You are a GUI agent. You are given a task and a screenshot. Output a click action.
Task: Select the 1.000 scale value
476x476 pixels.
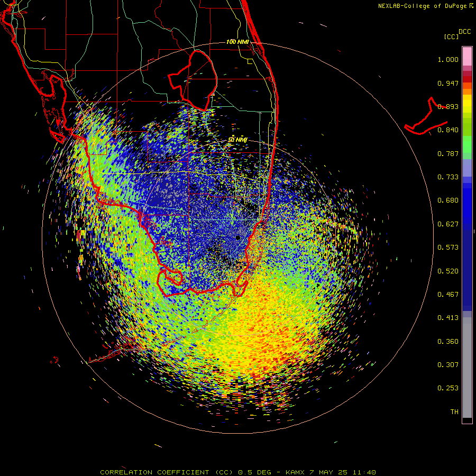click(448, 59)
